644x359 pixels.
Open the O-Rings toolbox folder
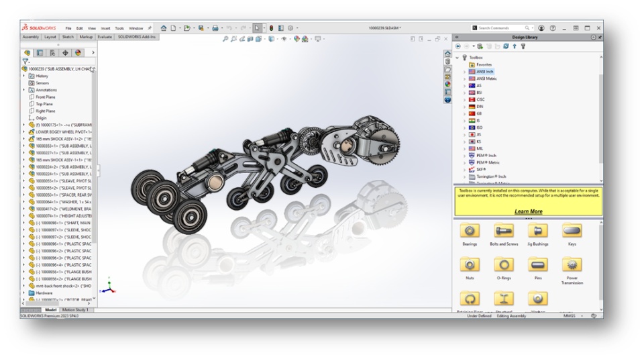click(504, 265)
